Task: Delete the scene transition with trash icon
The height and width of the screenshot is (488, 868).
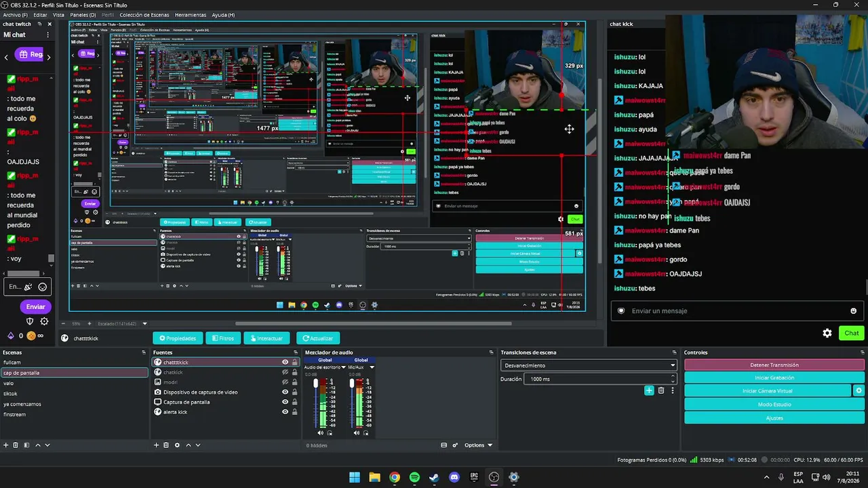Action: [661, 390]
